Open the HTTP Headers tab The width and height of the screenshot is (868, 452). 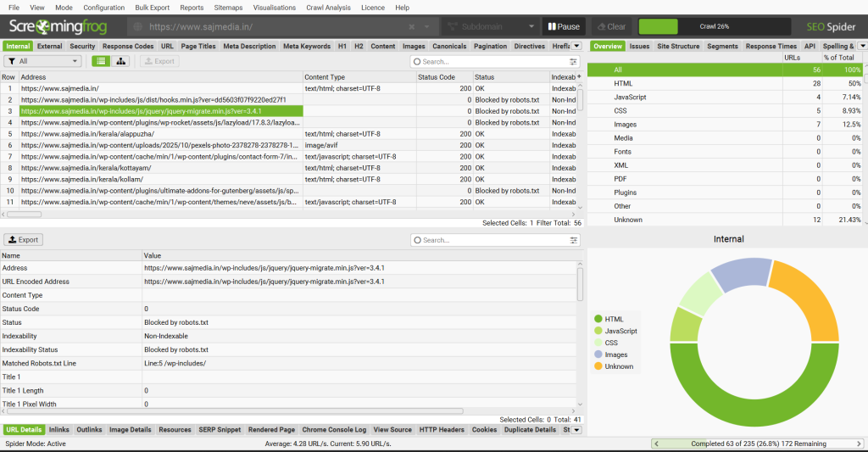[x=442, y=430]
